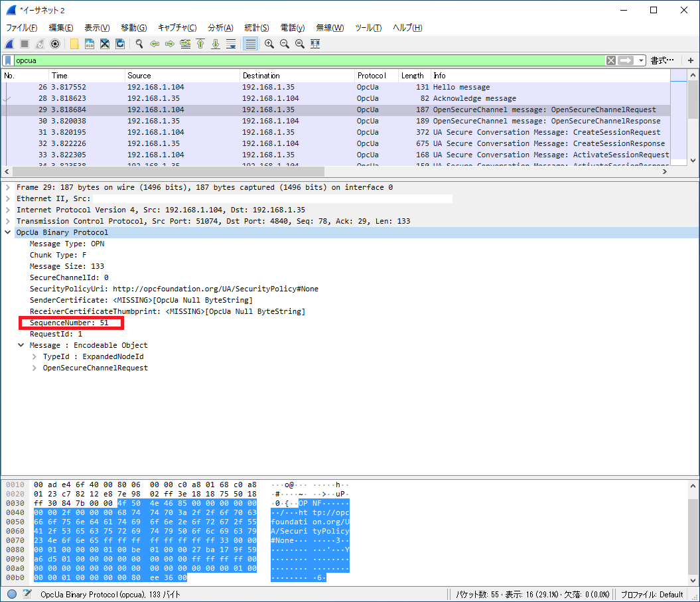Open the キャプチャ(C) menu
Viewport: 700px width, 602px height.
(x=176, y=28)
